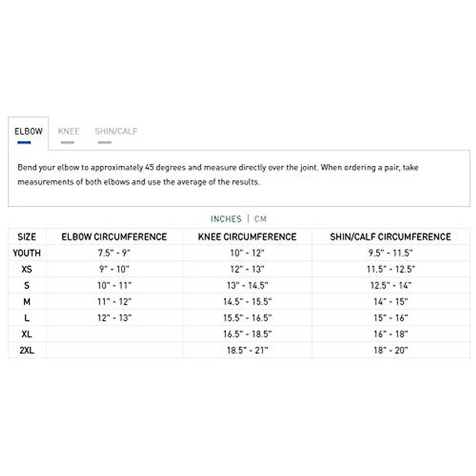476x476 pixels.
Task: Click the elbow measurement 12" - 13" cell
Action: tap(114, 318)
